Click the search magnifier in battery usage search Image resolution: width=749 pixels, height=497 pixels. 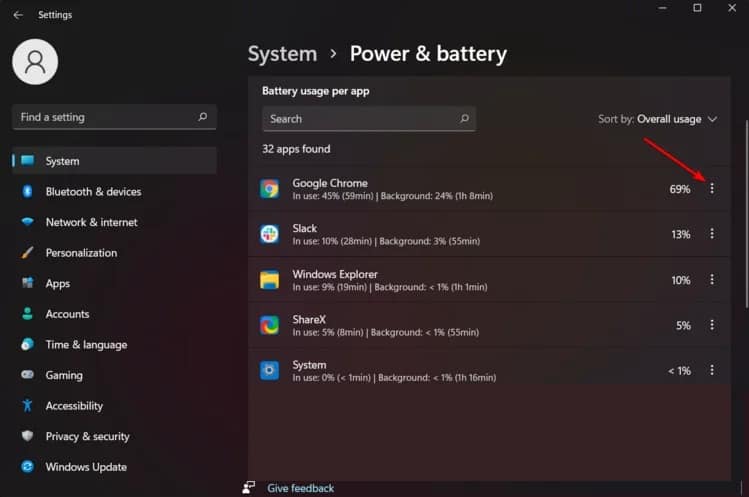tap(464, 119)
